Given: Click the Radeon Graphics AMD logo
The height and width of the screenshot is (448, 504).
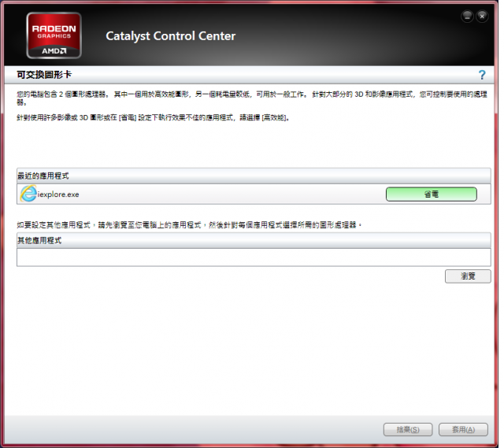Looking at the screenshot, I should 54,35.
